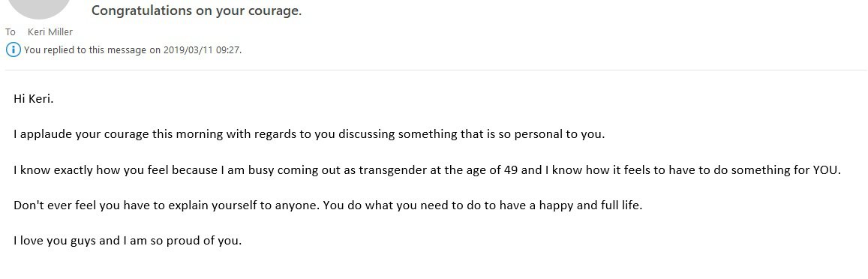Click the blue info icon beside reply notice
This screenshot has height=279, width=868.
pyautogui.click(x=14, y=49)
